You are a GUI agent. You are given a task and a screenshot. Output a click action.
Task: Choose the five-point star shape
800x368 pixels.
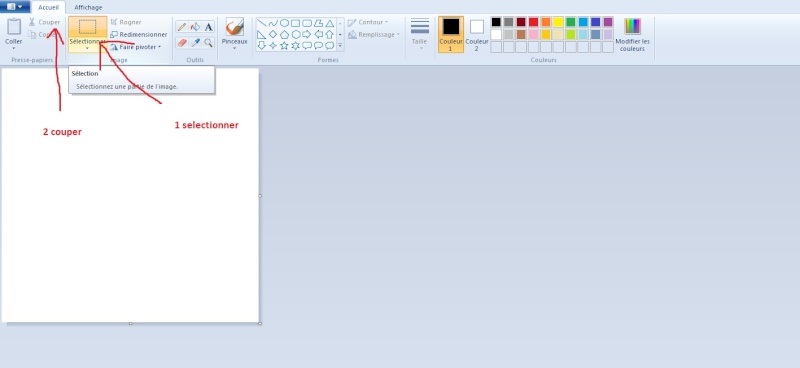click(x=284, y=45)
